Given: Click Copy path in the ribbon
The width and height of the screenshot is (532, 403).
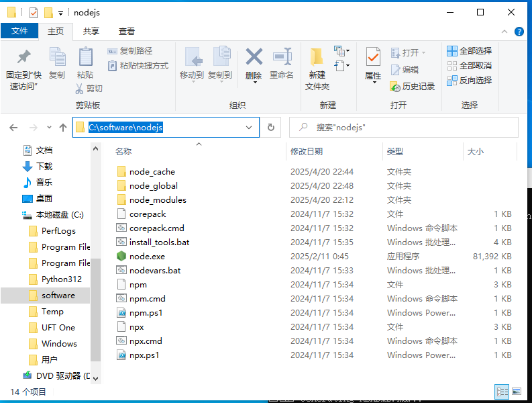Looking at the screenshot, I should coord(130,51).
